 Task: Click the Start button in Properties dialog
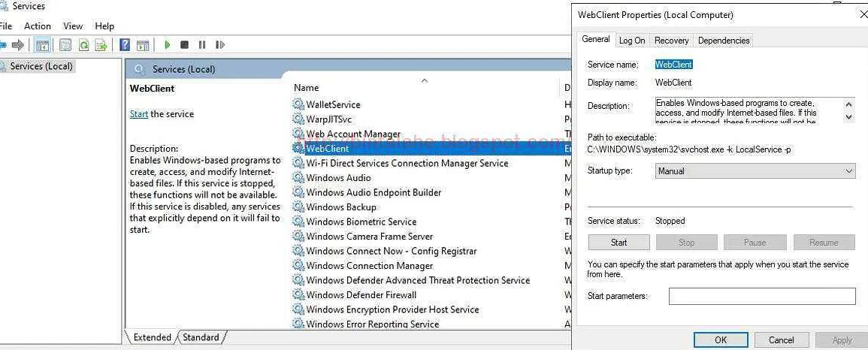tap(618, 243)
